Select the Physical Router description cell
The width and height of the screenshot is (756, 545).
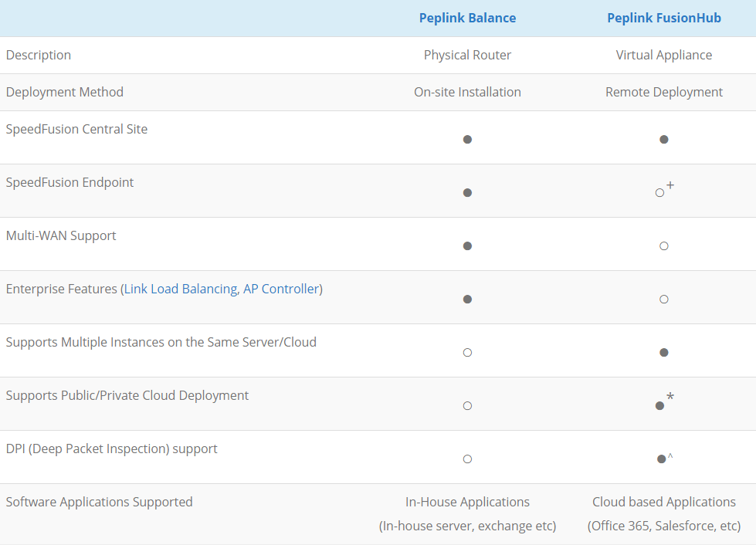pyautogui.click(x=467, y=55)
